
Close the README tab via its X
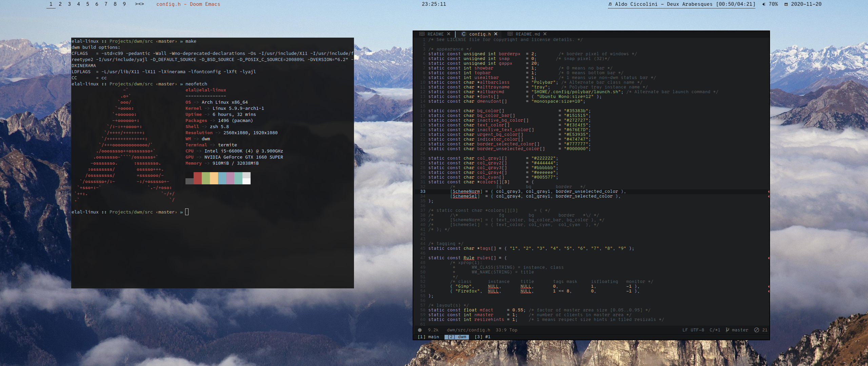pyautogui.click(x=449, y=34)
